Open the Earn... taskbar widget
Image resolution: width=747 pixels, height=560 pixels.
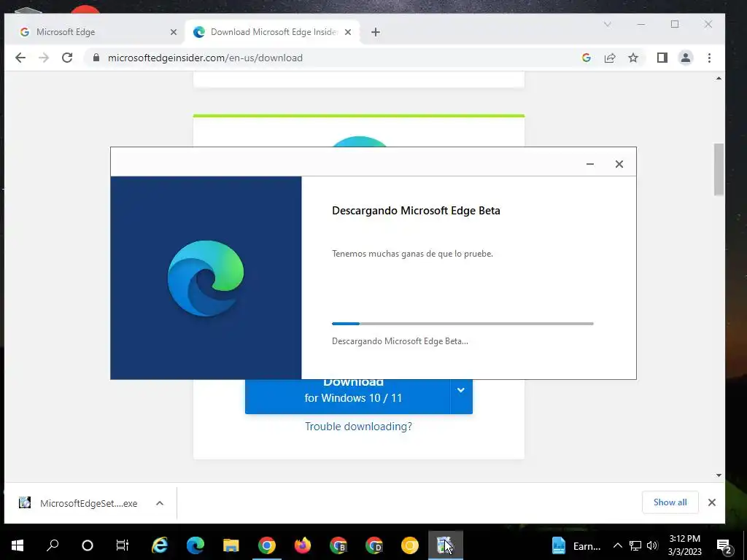pos(576,545)
